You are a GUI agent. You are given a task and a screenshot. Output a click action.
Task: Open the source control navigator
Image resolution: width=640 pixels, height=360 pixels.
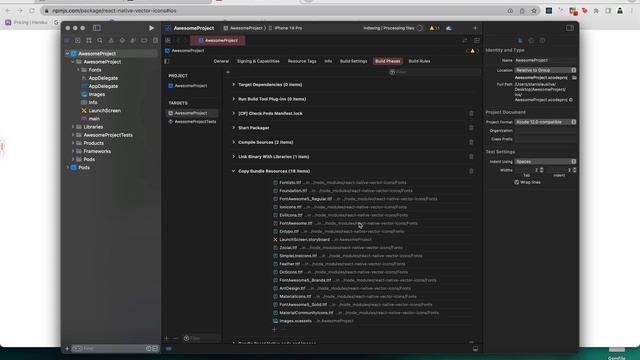(78, 40)
